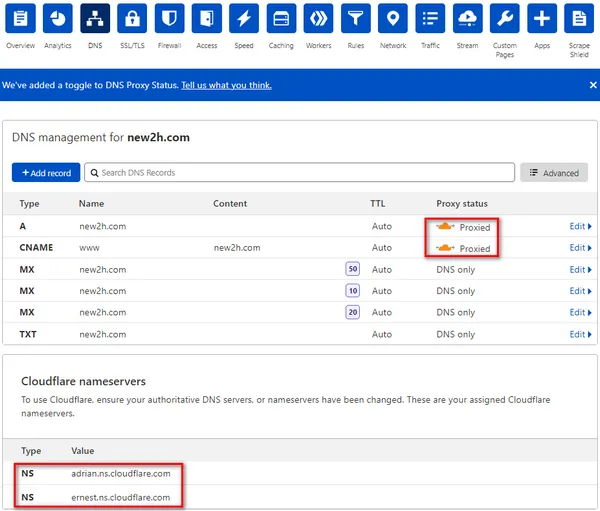Open the Traffic list icon
600x511 pixels.
coord(430,18)
